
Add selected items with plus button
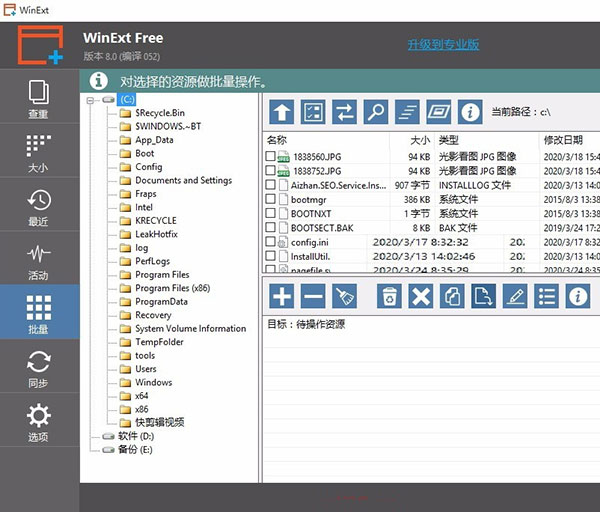(x=282, y=296)
